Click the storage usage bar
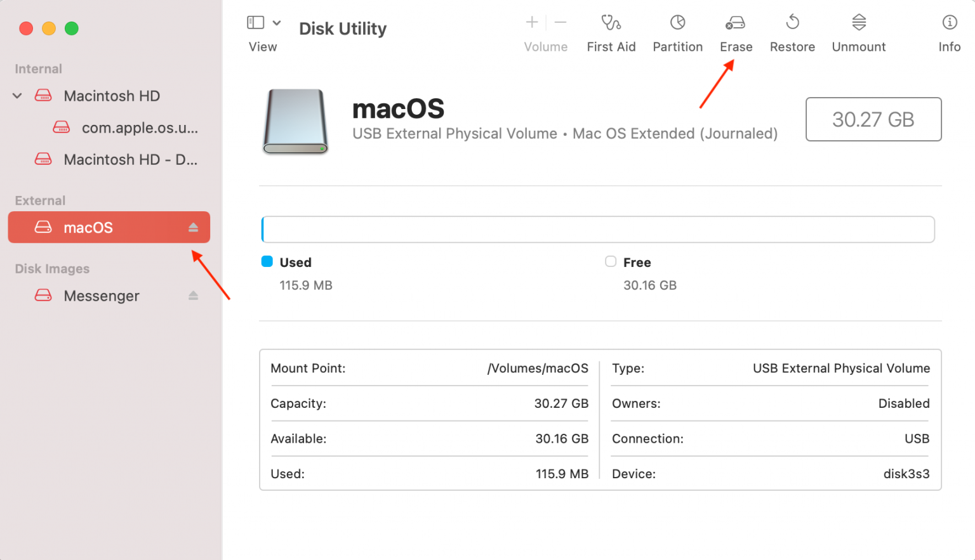 (597, 229)
